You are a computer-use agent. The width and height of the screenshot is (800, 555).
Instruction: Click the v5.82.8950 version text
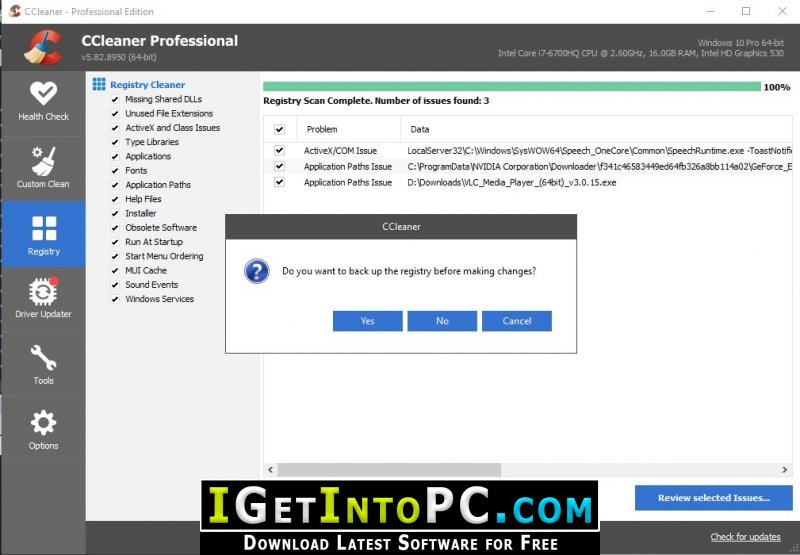[119, 57]
